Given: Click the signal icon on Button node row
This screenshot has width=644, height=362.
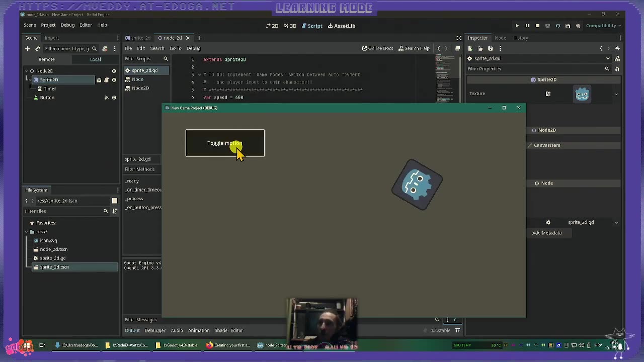Looking at the screenshot, I should point(106,98).
